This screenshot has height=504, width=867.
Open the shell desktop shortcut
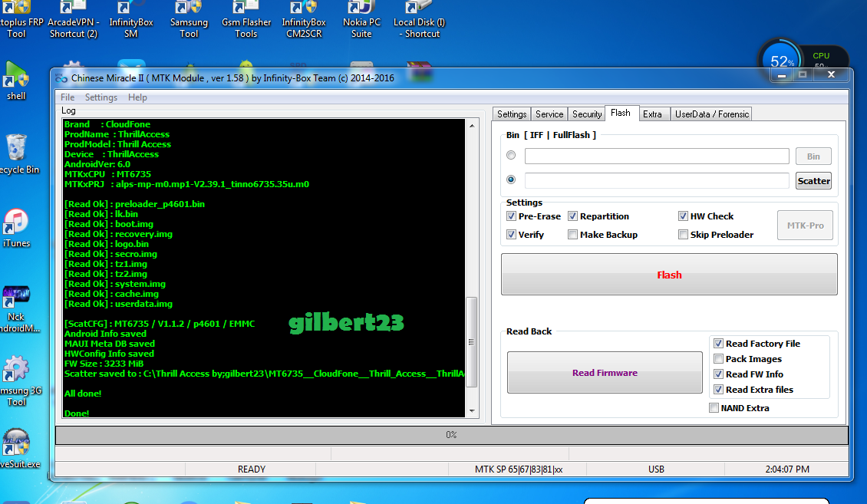tap(16, 81)
